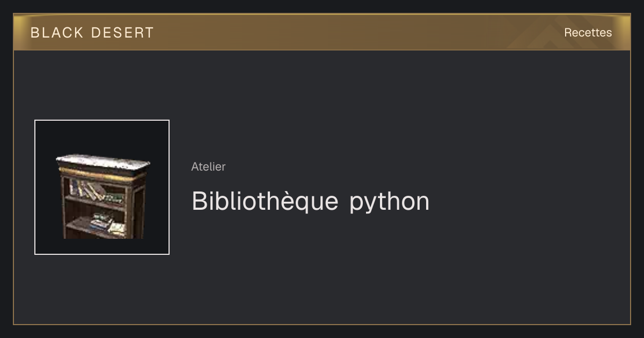The image size is (644, 338).
Task: Click the BLACK DESERT logo text
Action: (92, 33)
